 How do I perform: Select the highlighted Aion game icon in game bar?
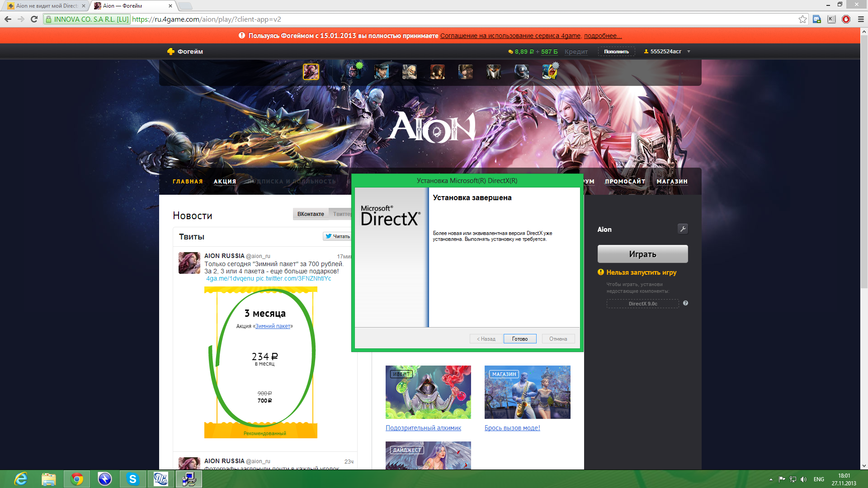(x=311, y=72)
